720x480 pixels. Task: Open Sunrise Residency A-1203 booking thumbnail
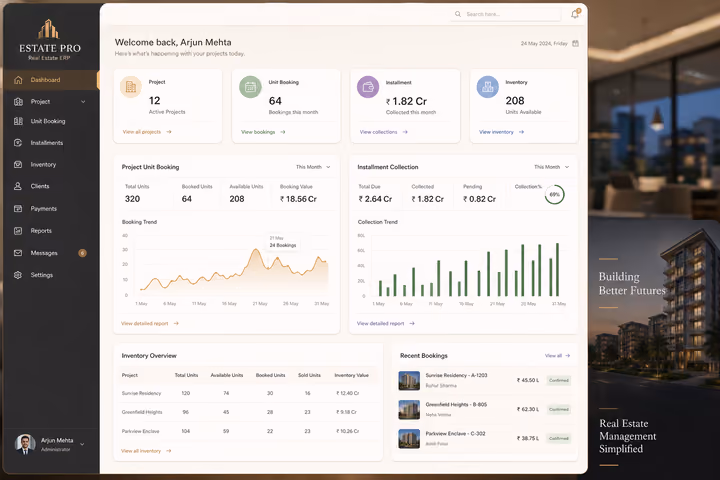pyautogui.click(x=409, y=380)
